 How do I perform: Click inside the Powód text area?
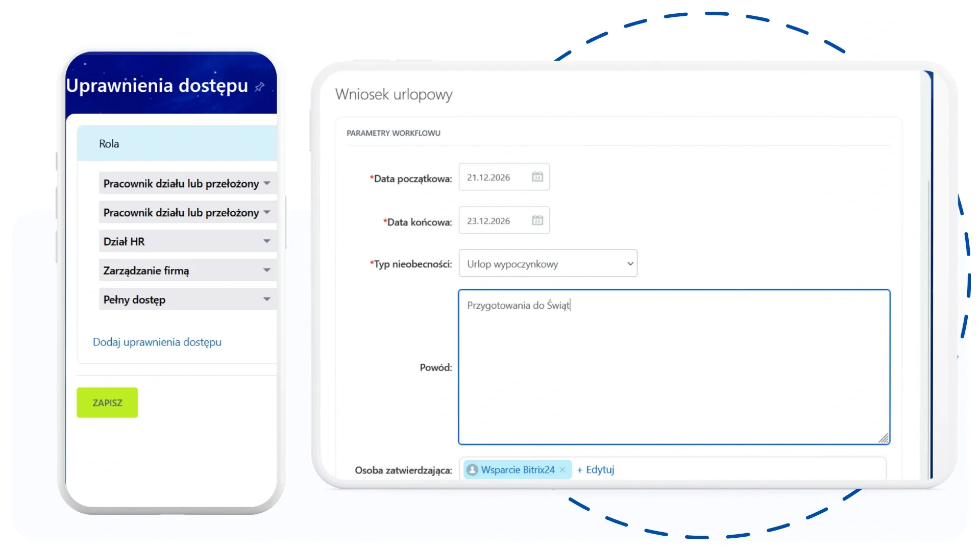674,372
